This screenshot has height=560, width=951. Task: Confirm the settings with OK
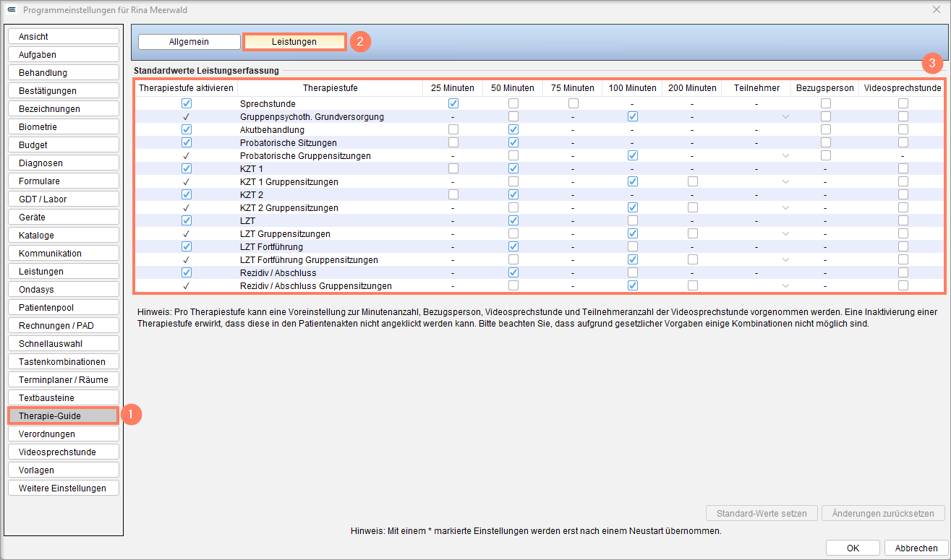[853, 548]
